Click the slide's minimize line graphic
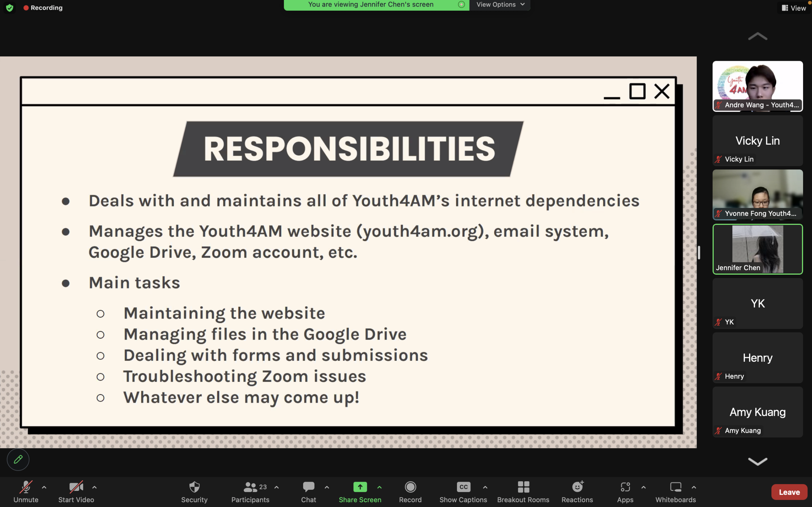 pyautogui.click(x=612, y=98)
